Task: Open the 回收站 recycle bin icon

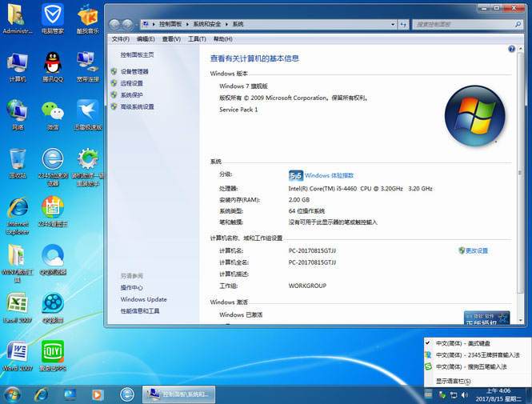Action: tap(17, 163)
